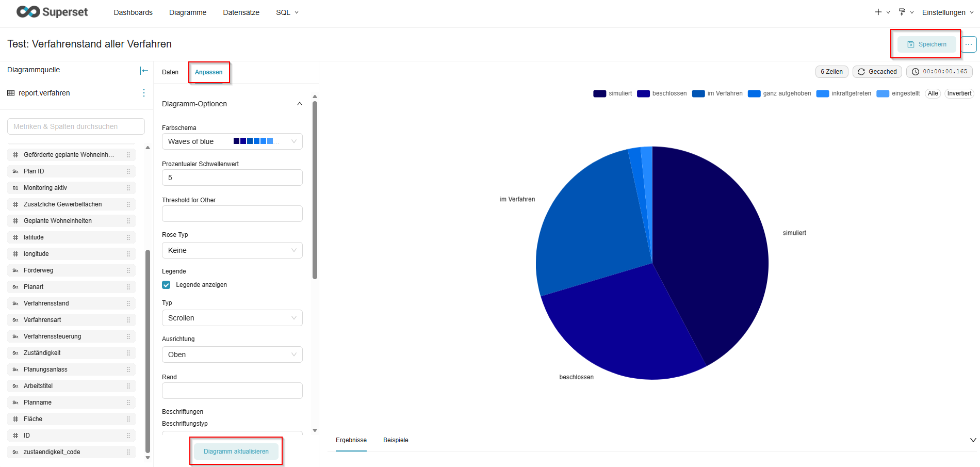Toggle the simuliert legend entry
Screen dimensions: 980x467
pos(613,93)
